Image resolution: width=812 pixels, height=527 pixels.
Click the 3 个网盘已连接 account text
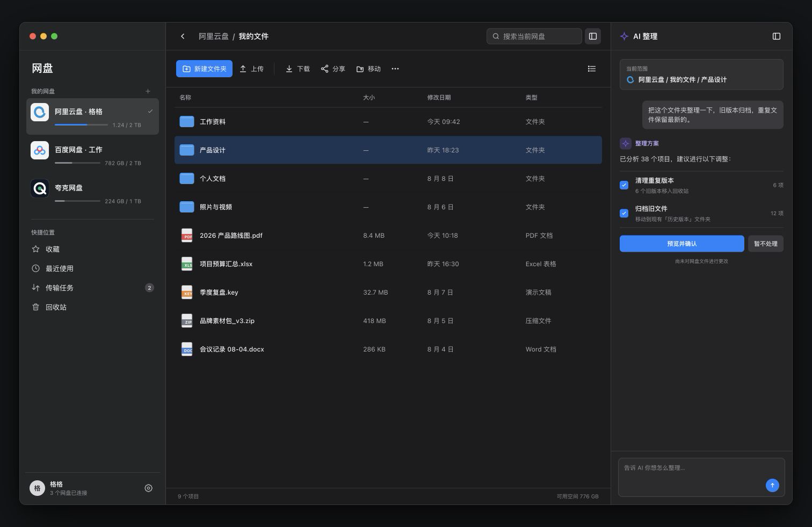(x=69, y=493)
